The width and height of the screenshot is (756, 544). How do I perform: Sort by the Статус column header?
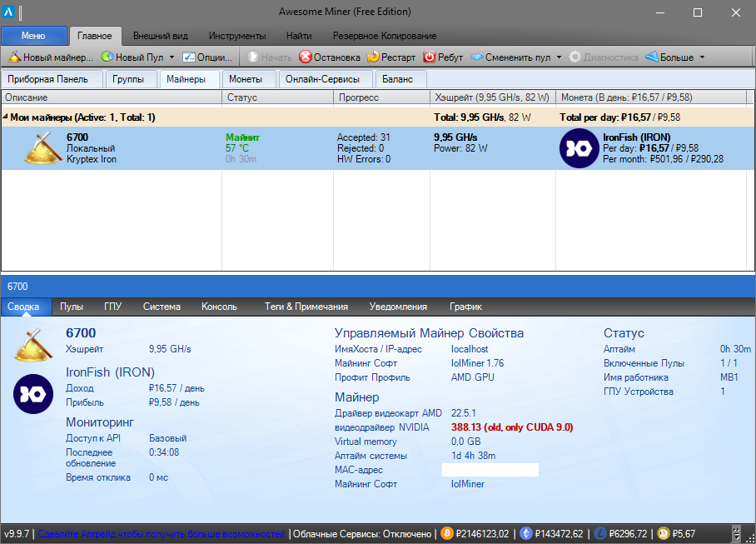[278, 97]
